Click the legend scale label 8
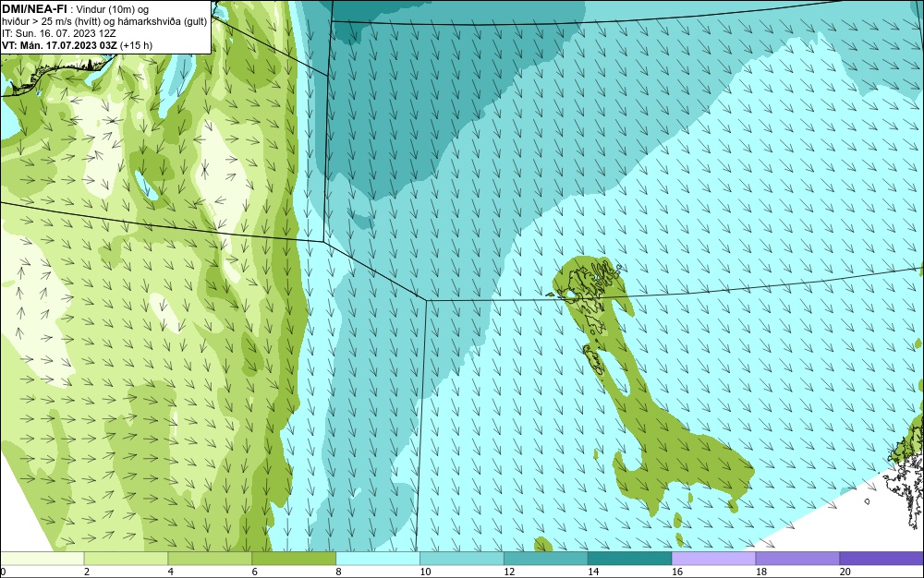 pos(338,572)
